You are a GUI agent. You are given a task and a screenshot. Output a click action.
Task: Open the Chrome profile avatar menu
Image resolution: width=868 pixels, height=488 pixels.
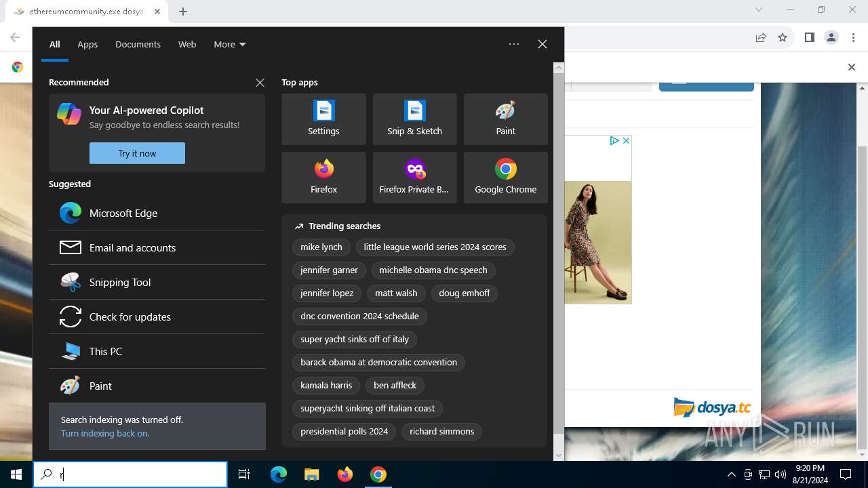[x=831, y=37]
